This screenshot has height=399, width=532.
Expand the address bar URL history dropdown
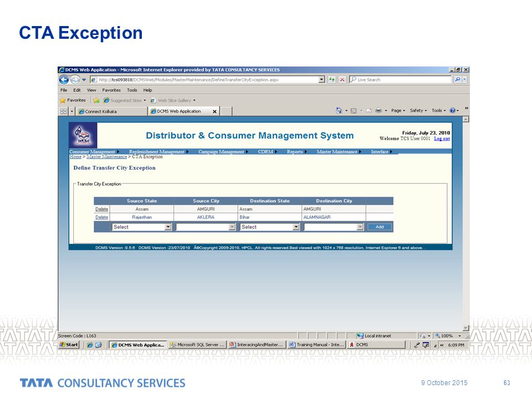point(321,79)
